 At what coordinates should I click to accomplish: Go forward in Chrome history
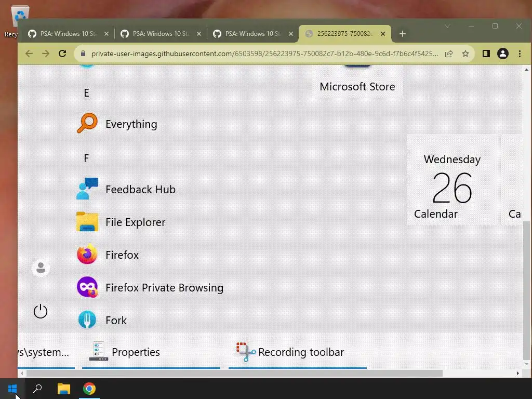[46, 54]
